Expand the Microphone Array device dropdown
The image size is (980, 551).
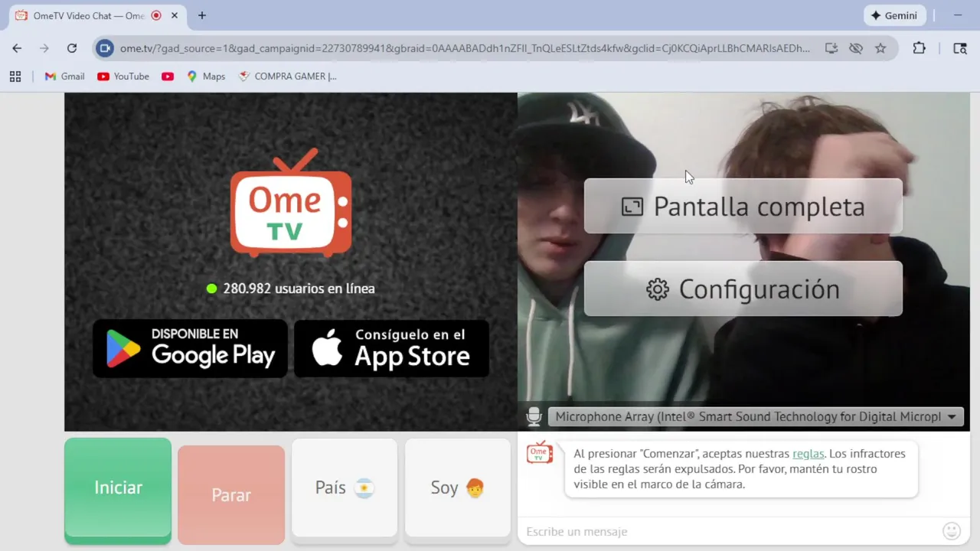(x=756, y=417)
